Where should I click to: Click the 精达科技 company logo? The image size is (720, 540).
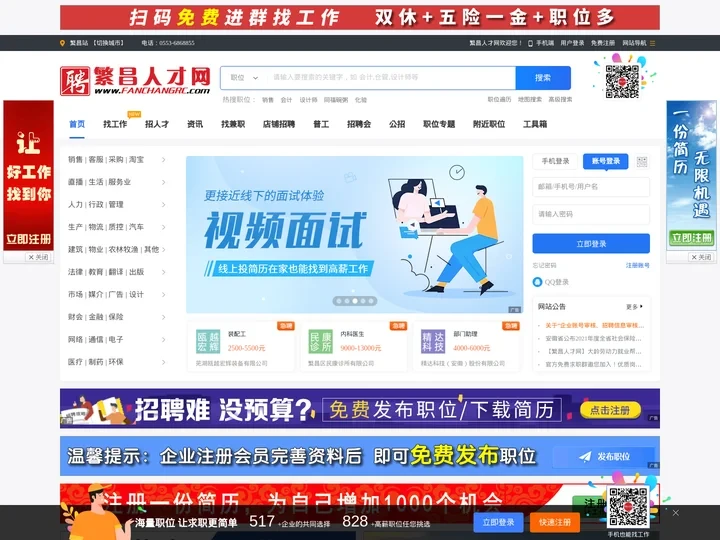[433, 342]
